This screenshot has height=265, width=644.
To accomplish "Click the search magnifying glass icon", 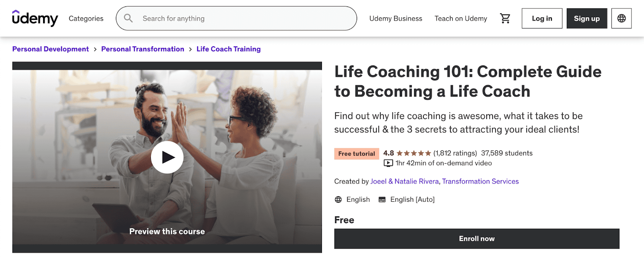I will pyautogui.click(x=128, y=18).
